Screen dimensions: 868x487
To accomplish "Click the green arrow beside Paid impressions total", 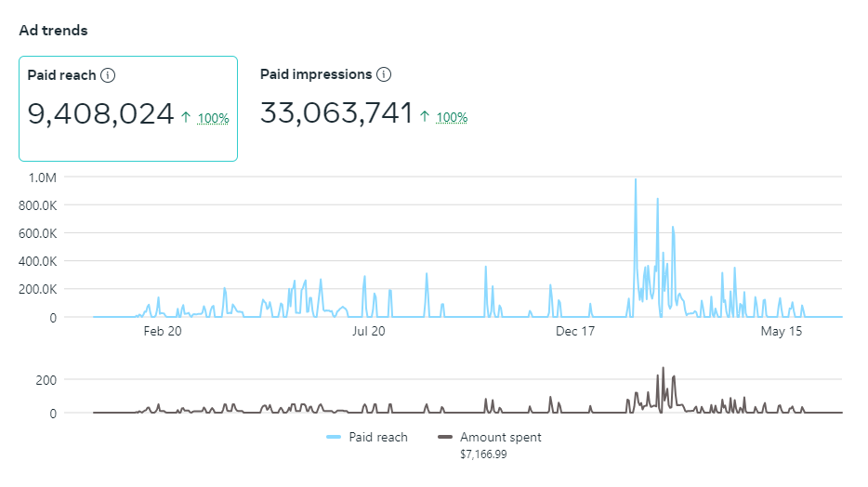I will pos(425,116).
